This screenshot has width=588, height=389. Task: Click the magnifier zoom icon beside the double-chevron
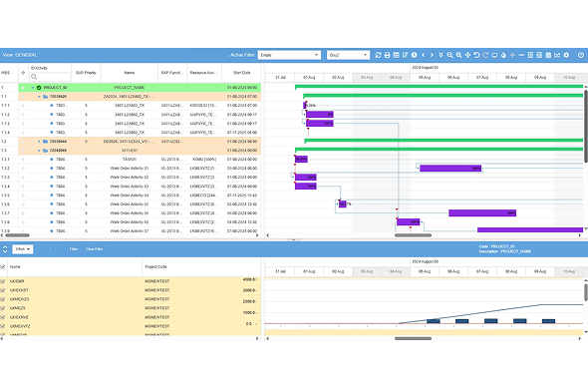coord(449,55)
